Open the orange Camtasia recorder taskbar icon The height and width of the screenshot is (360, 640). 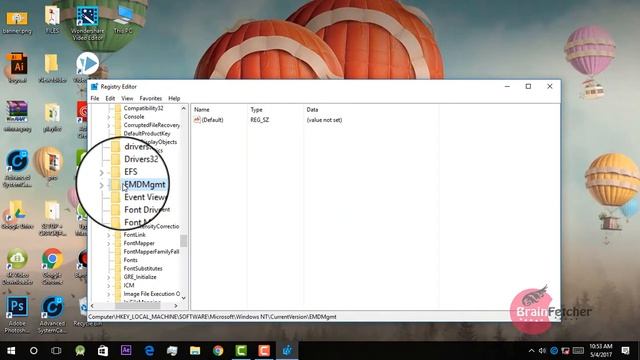(x=264, y=351)
